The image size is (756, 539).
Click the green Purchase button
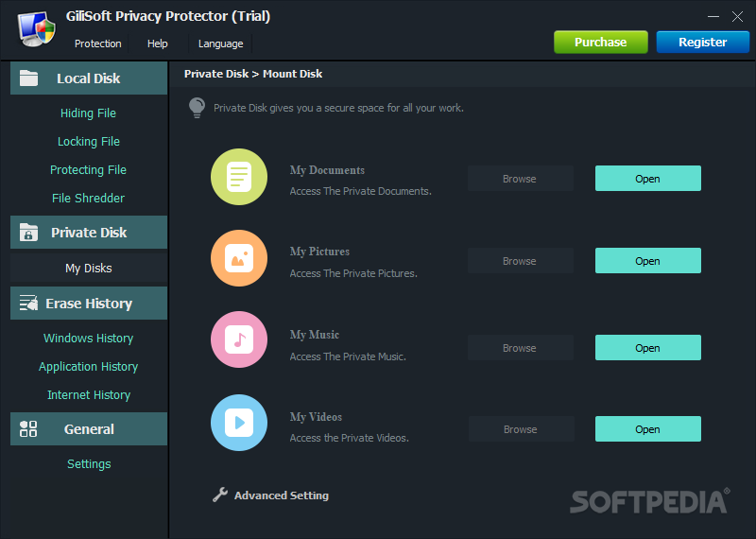(601, 42)
